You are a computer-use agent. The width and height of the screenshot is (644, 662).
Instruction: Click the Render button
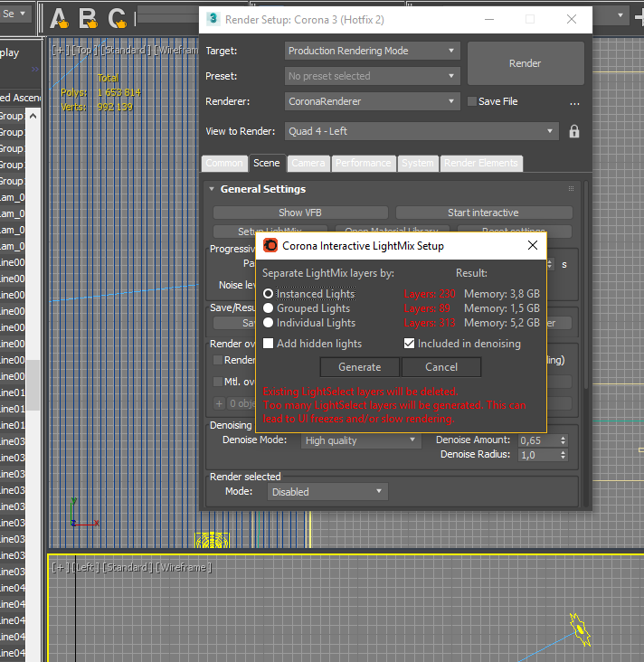coord(526,63)
